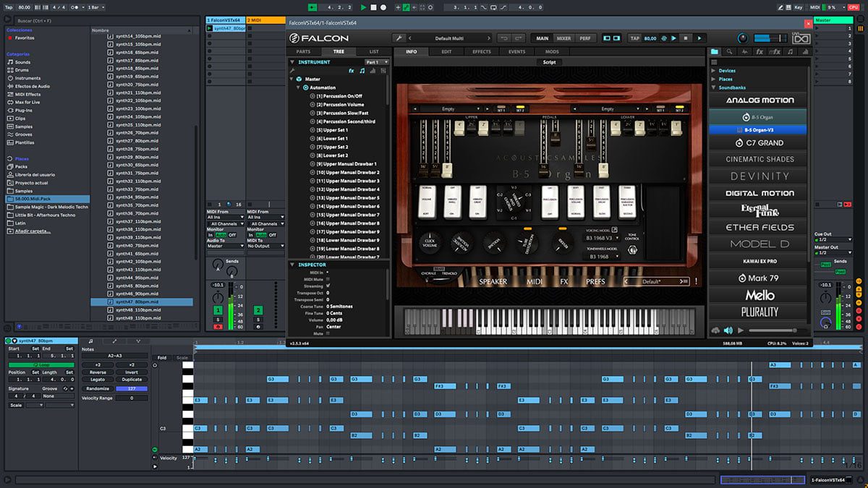Toggle the Fold button in piano roll
Screen dimensions: 868x488
pyautogui.click(x=162, y=357)
